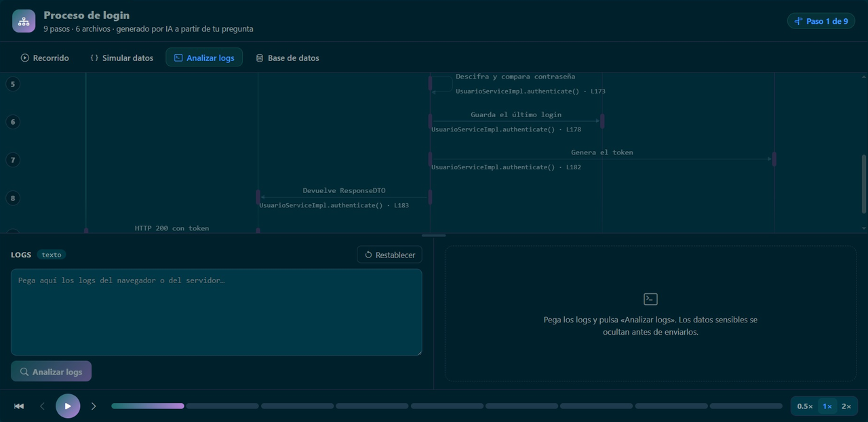Click the first progress segment
This screenshot has height=422, width=868.
pos(148,406)
